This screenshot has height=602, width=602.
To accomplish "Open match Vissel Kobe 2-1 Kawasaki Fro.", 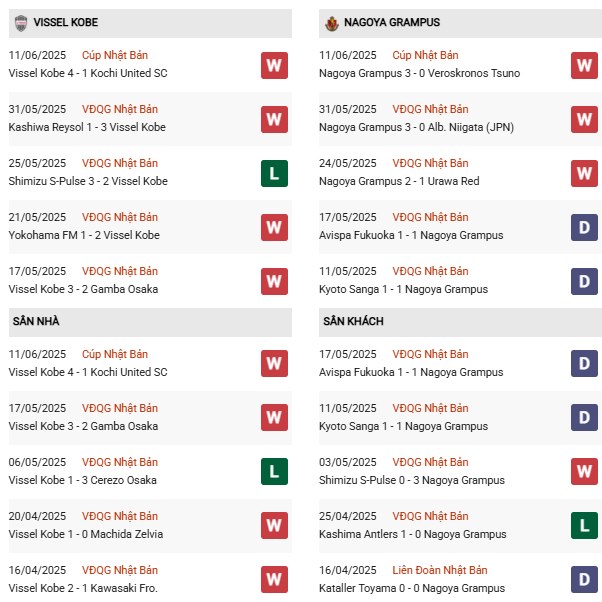I will [x=83, y=588].
